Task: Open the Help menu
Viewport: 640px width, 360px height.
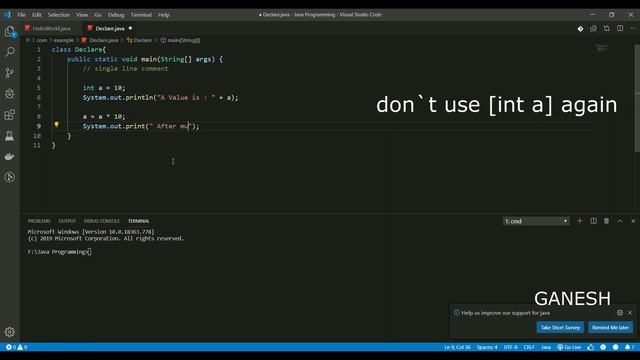Action: coord(164,15)
